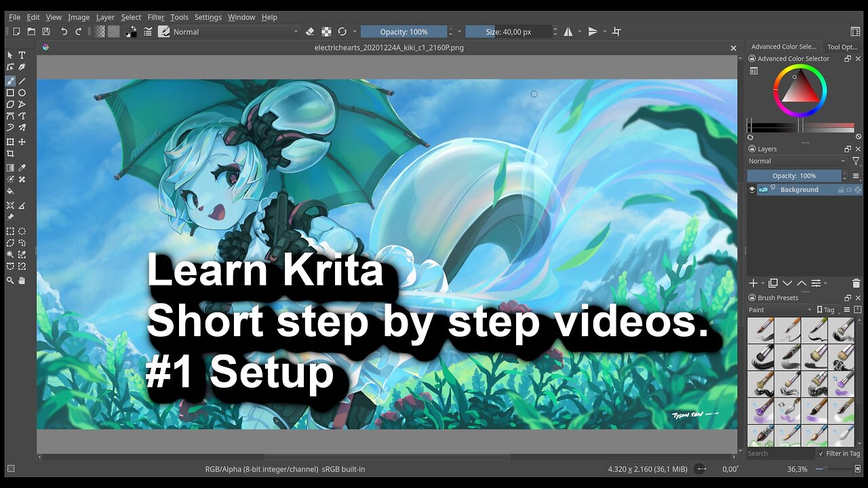The height and width of the screenshot is (488, 868).
Task: Toggle eraser mode in toolbar
Action: 310,31
